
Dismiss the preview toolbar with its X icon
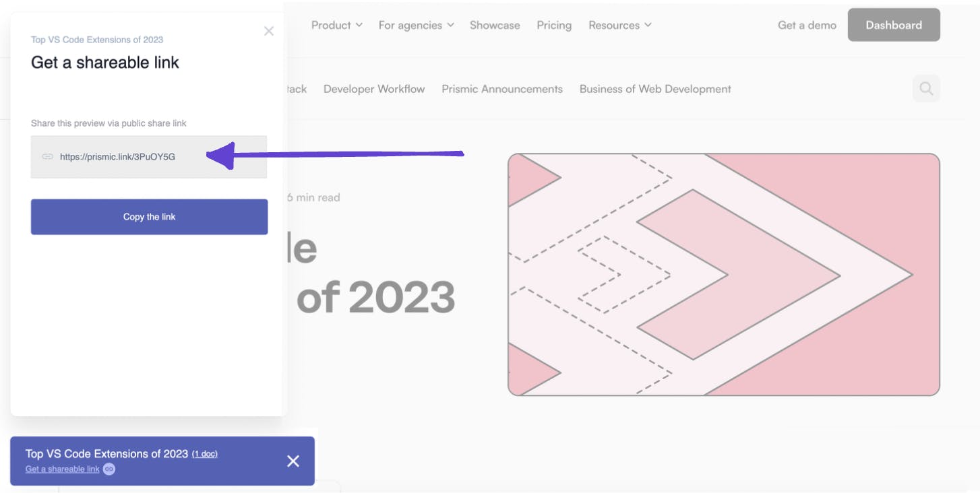point(293,461)
